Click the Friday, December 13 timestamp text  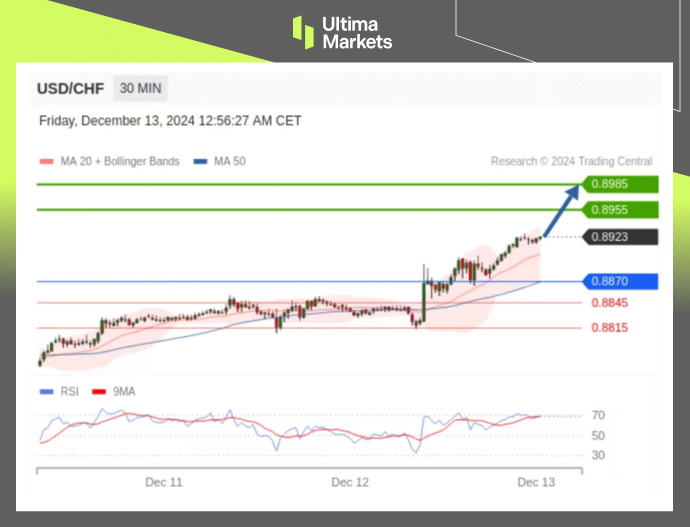pos(170,121)
